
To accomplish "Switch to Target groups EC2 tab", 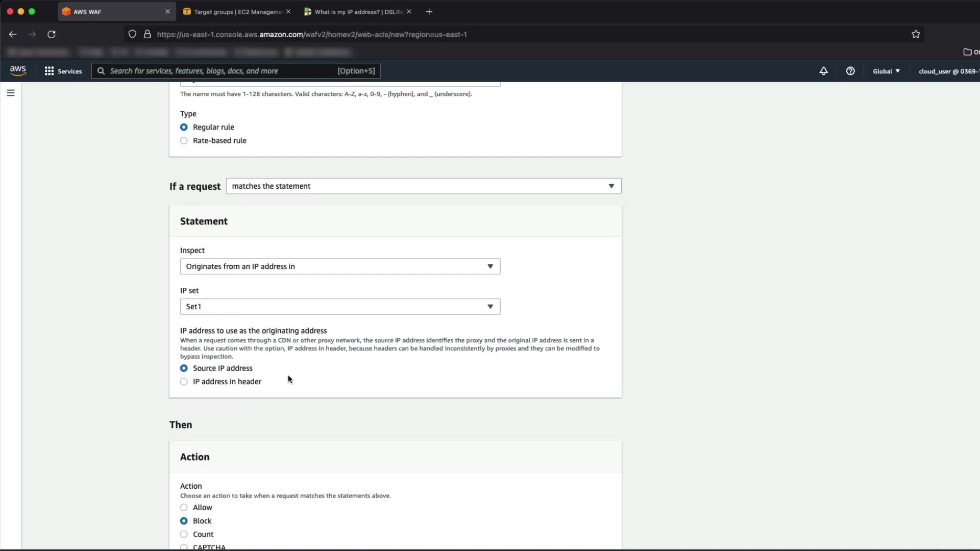I will coord(235,12).
